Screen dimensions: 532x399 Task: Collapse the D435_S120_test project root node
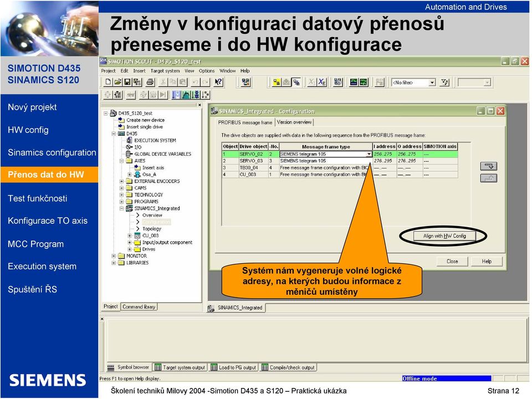pos(105,113)
